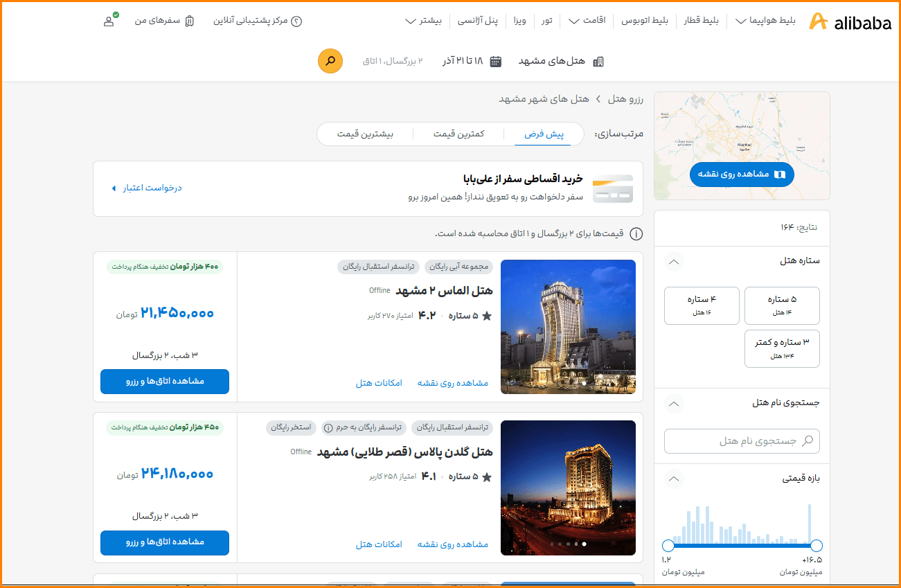Click the info icon beside price note
The width and height of the screenshot is (901, 588).
pyautogui.click(x=635, y=234)
